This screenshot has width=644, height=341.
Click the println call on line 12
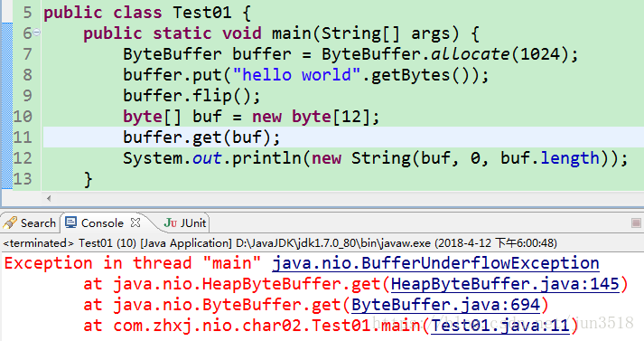pos(267,158)
